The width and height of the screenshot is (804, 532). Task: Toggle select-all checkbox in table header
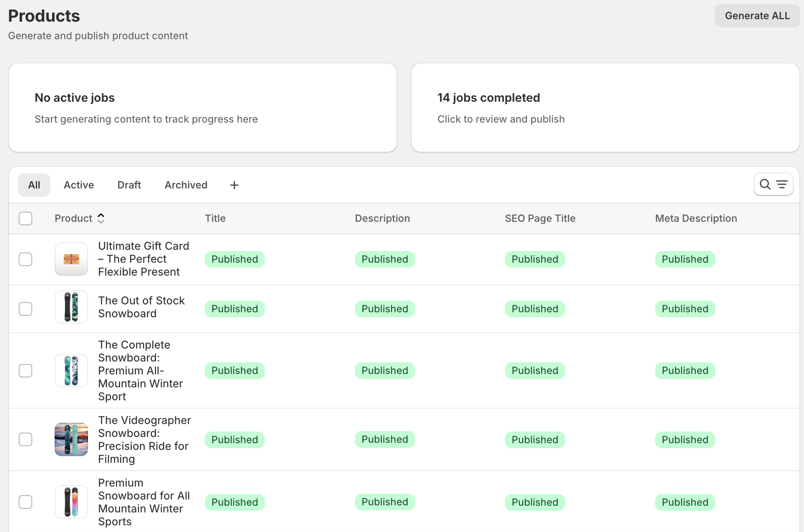coord(25,218)
